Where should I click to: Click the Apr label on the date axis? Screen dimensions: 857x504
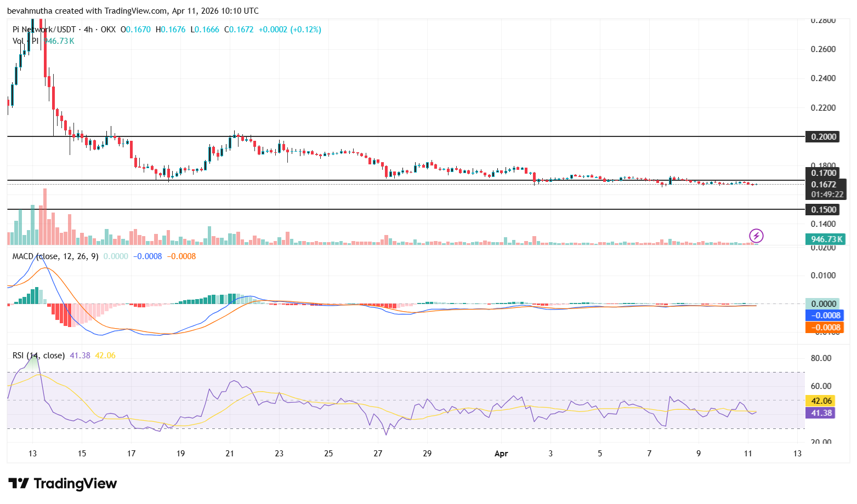click(501, 454)
